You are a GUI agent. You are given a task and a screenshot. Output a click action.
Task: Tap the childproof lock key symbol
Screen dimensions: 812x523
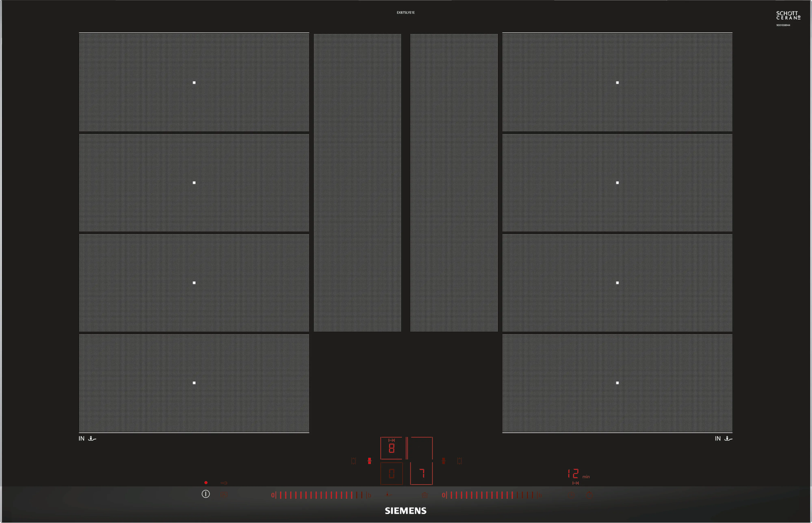[224, 483]
